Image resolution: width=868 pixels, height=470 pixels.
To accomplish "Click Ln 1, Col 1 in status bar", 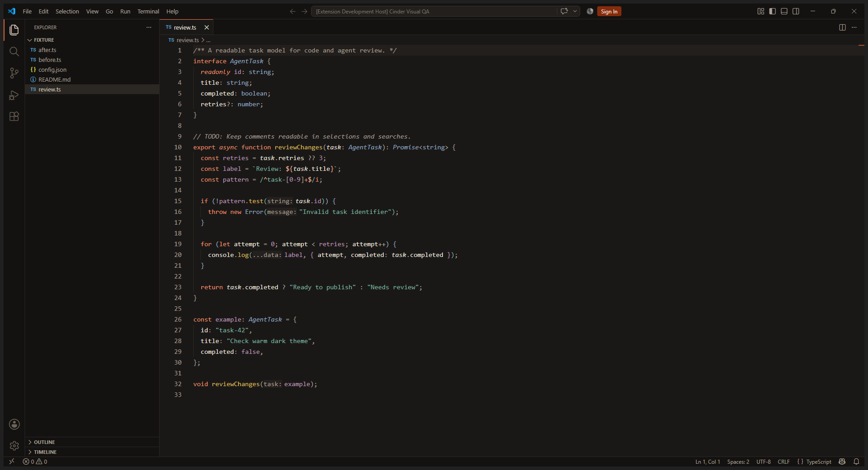I will click(708, 461).
